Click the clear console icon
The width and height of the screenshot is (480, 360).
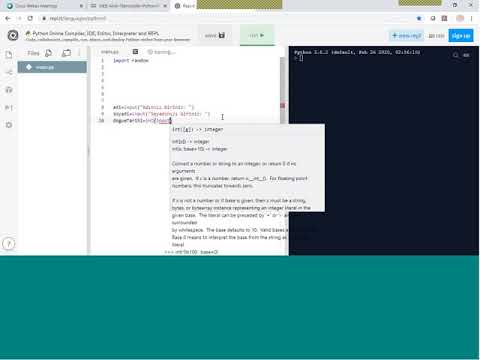[466, 55]
